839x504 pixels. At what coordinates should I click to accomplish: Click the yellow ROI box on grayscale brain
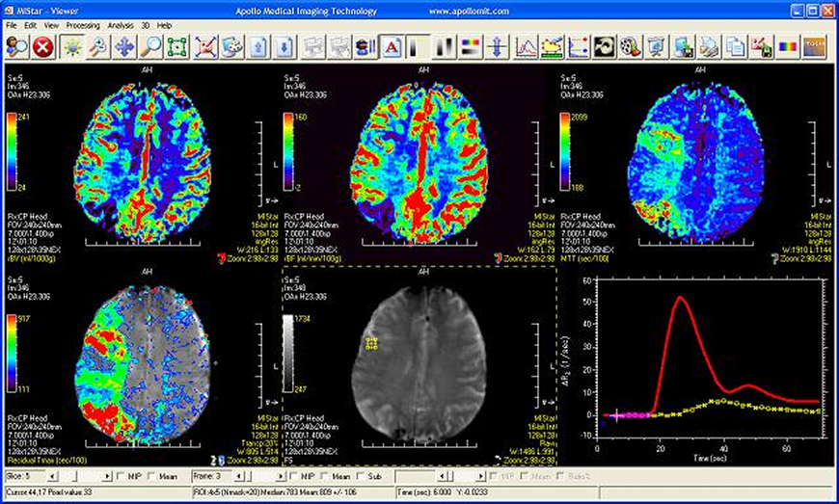[x=369, y=340]
